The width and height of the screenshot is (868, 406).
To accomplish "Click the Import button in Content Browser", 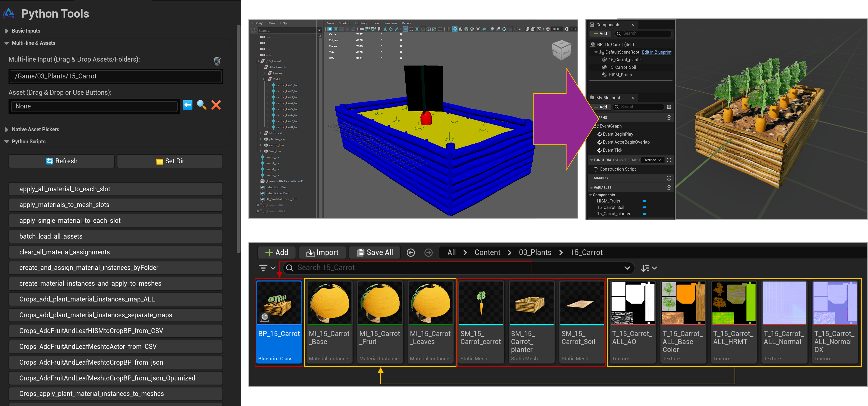I will 322,253.
